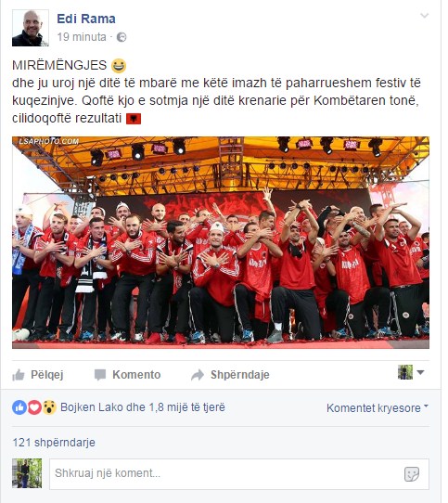Click the Komento speech bubble icon
The height and width of the screenshot is (503, 448).
click(100, 375)
